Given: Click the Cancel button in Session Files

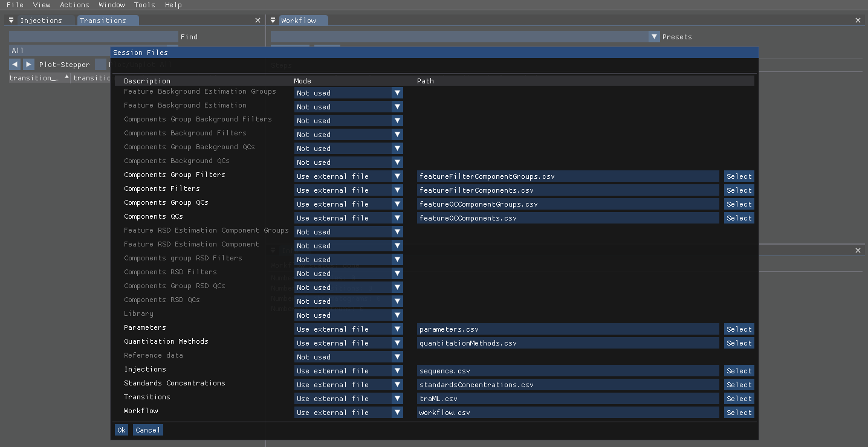Looking at the screenshot, I should [x=147, y=430].
